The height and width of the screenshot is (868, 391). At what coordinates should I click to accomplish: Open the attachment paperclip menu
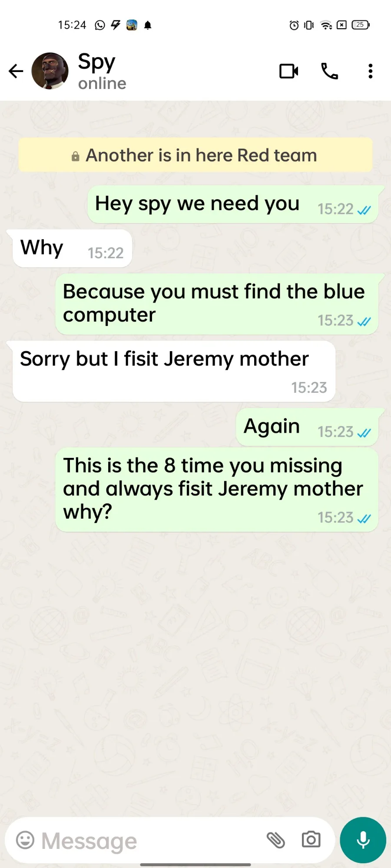click(276, 840)
